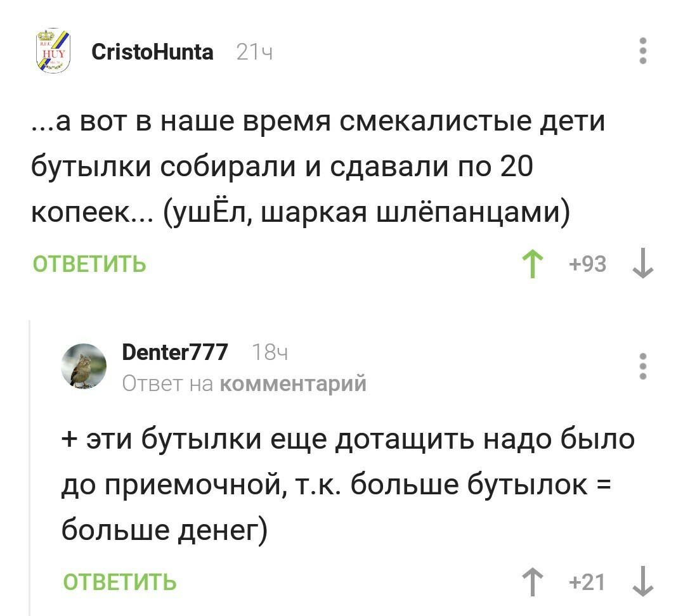Click ОТВЕТИТЬ under CristoHunta's comment

89,264
